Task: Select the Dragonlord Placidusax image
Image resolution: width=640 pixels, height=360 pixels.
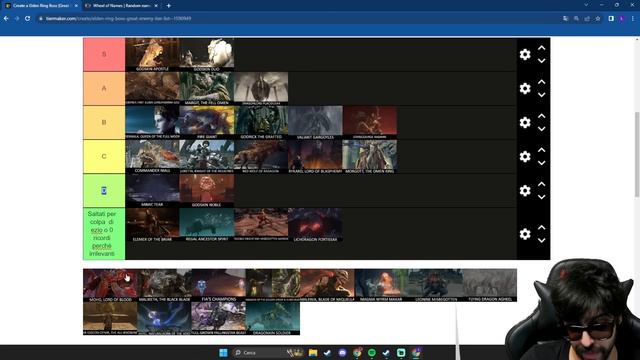Action: [x=261, y=89]
